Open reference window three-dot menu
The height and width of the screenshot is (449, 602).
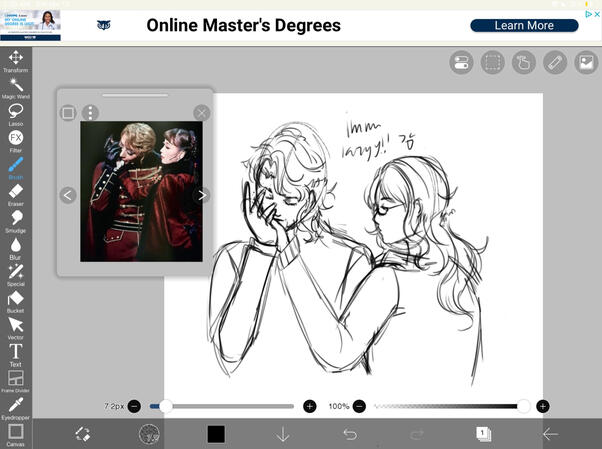point(90,113)
